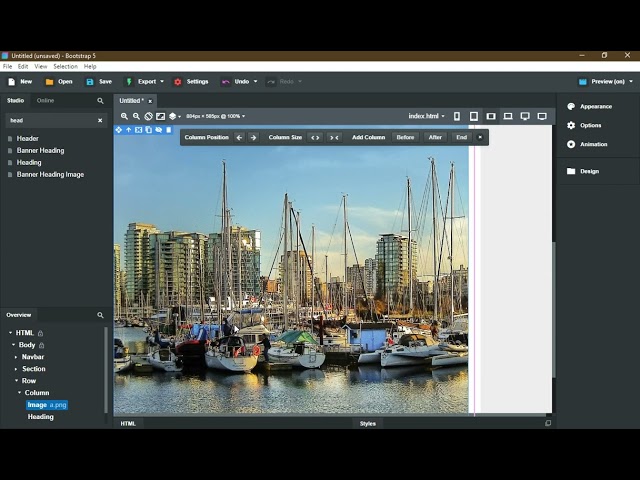Expand the column size

point(315,138)
